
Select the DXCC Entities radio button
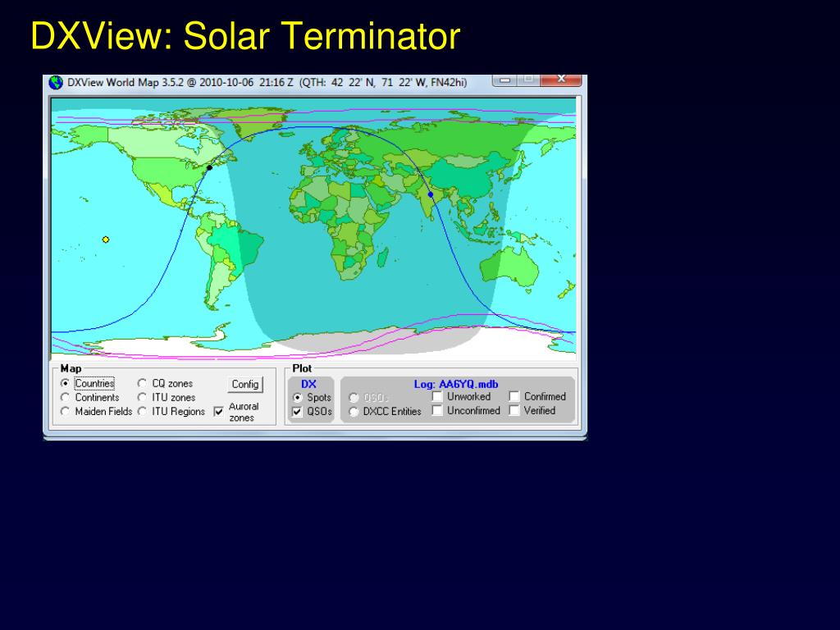[x=354, y=412]
